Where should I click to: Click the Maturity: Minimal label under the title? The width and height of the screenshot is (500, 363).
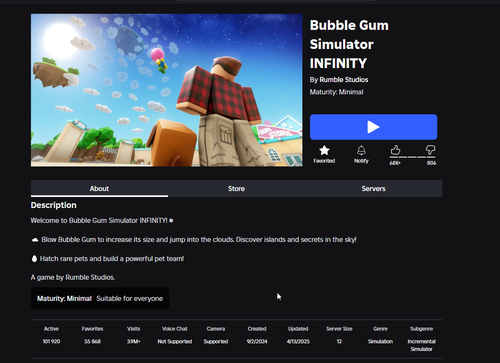point(336,92)
